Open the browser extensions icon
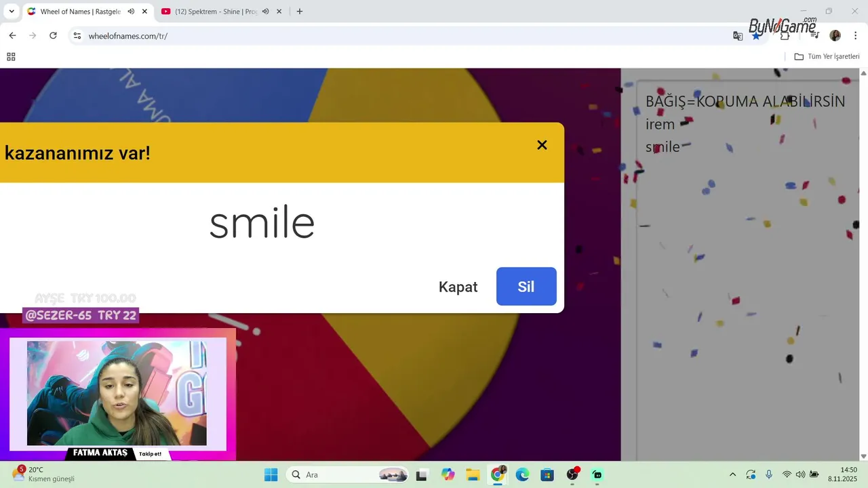The width and height of the screenshot is (868, 488). click(x=785, y=36)
